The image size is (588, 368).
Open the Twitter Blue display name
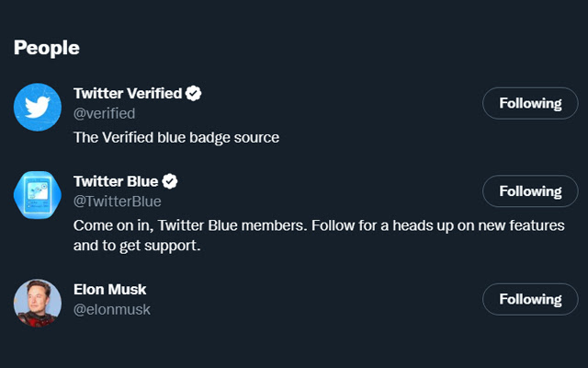(116, 181)
